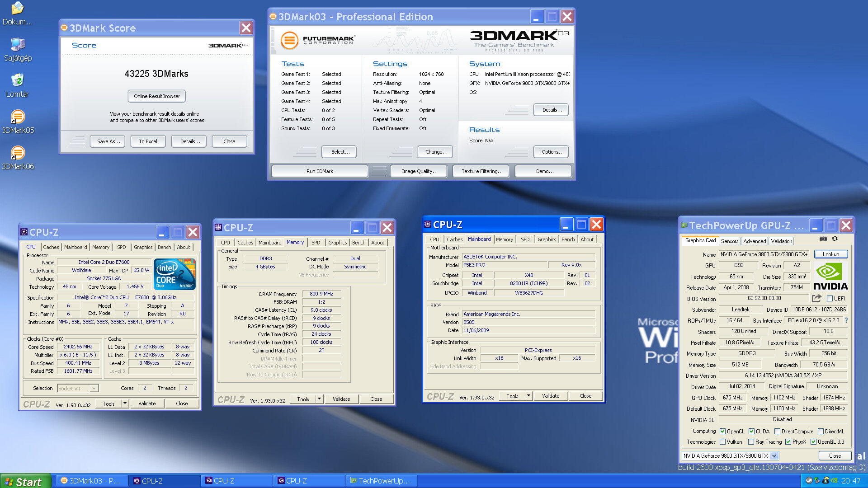Click the Texture Filtering... button
The image size is (868, 488).
[482, 171]
